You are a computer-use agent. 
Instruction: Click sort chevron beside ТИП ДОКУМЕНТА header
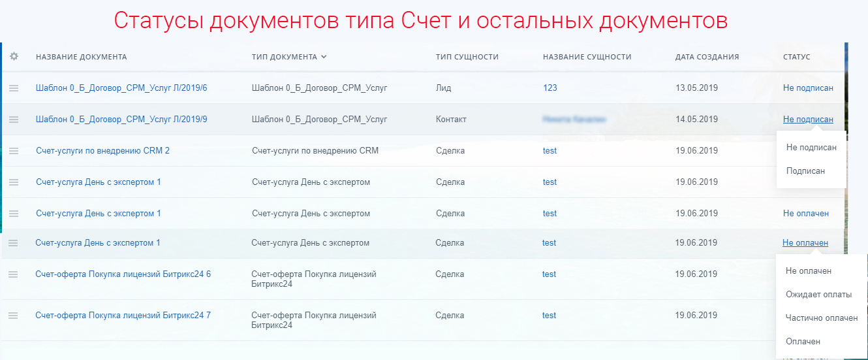[x=324, y=57]
